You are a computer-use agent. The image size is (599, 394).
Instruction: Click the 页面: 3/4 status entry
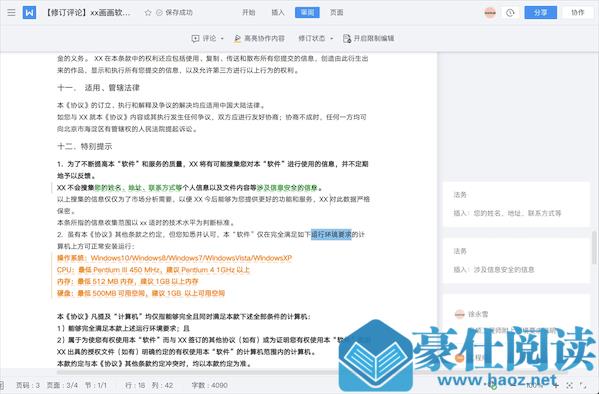pyautogui.click(x=62, y=385)
